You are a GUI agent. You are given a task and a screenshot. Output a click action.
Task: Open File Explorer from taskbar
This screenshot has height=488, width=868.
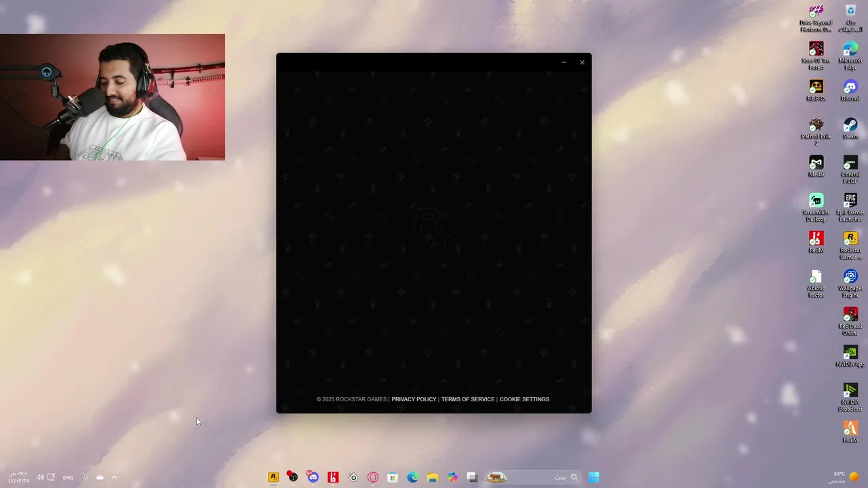pos(433,477)
